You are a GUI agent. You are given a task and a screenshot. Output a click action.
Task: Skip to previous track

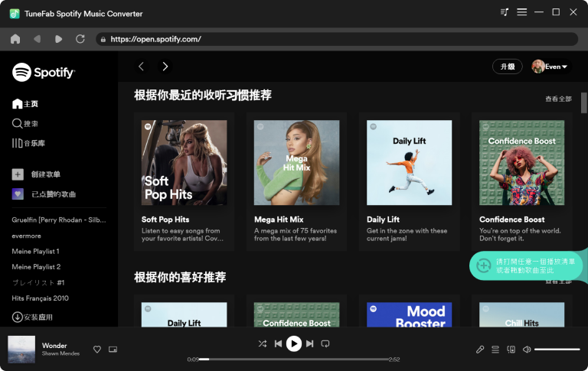tap(278, 343)
